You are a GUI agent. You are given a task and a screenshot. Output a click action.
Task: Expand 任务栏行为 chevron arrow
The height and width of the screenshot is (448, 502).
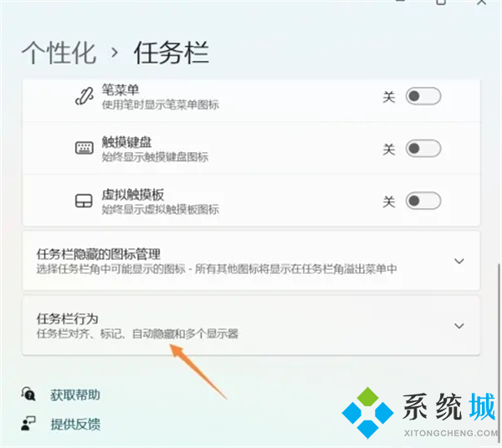(x=459, y=326)
